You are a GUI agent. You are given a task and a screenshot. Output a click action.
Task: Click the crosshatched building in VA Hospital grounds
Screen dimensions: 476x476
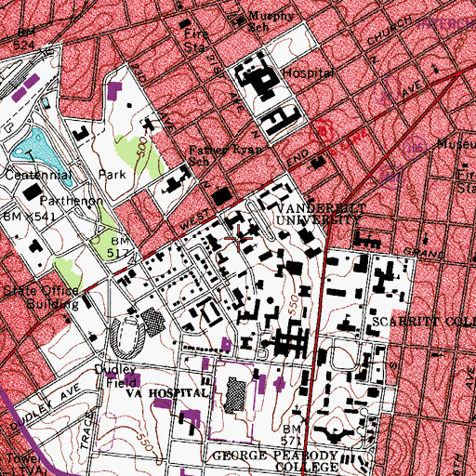pyautogui.click(x=235, y=395)
